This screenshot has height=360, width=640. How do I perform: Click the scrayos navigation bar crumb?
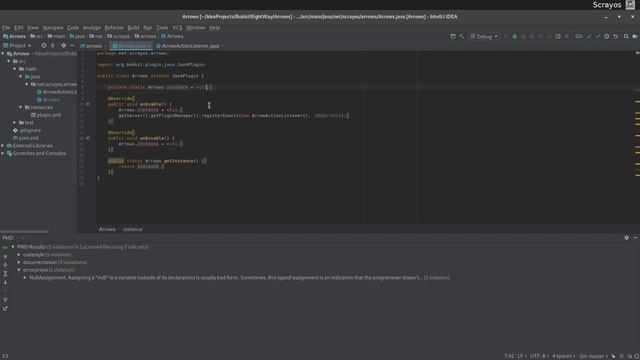point(118,36)
